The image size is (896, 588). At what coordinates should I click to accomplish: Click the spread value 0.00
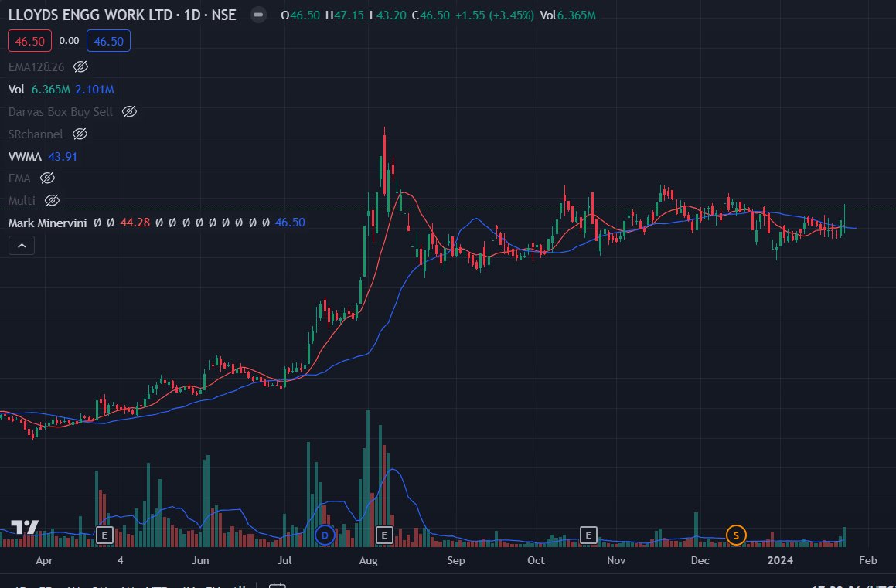(69, 40)
